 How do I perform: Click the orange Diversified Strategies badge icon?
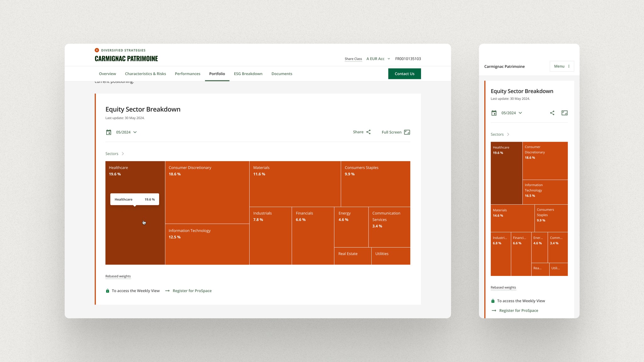(97, 50)
